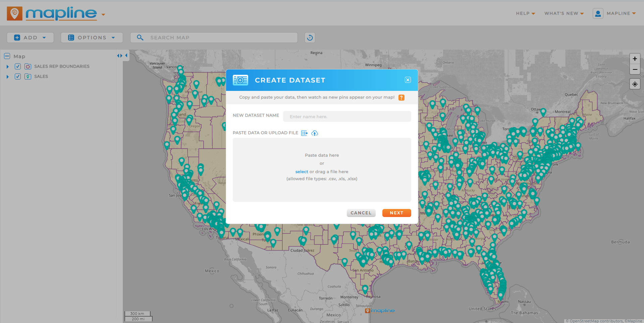The image size is (644, 323).
Task: Open the WHAT'S NEW menu
Action: [x=564, y=13]
